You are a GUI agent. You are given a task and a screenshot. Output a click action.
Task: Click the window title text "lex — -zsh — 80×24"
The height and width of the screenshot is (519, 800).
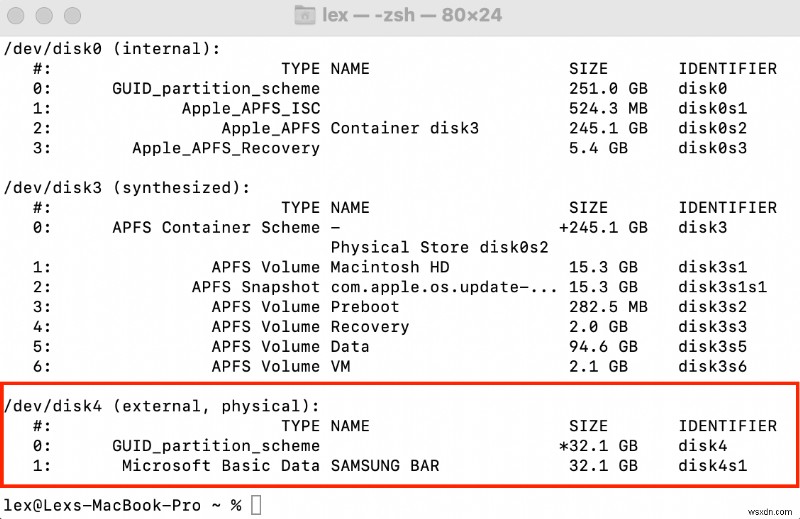(x=411, y=16)
